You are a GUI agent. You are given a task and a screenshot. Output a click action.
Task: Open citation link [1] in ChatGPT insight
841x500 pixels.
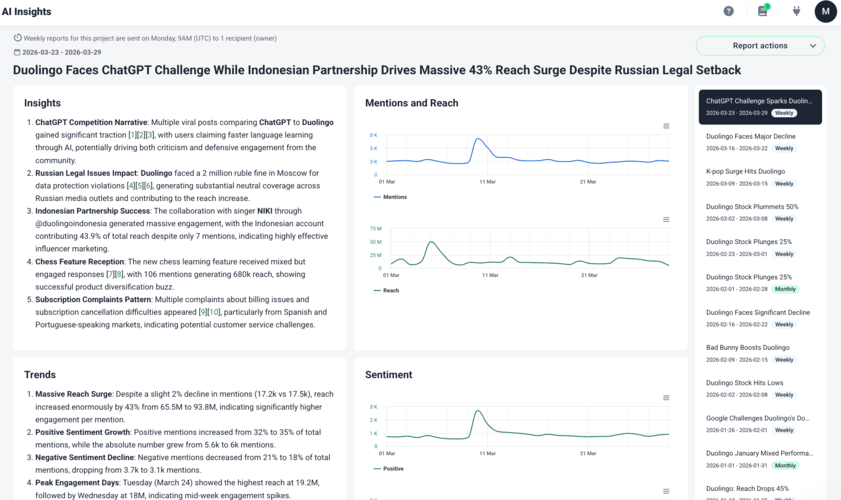131,133
